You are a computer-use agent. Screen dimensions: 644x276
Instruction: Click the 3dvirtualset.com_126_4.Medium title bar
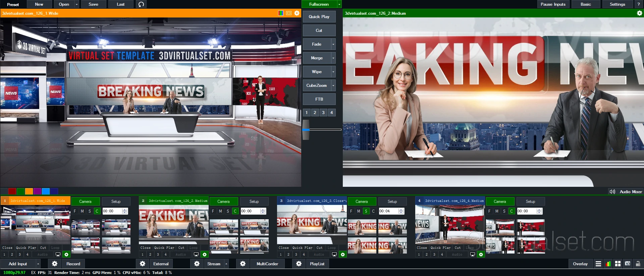pos(450,201)
